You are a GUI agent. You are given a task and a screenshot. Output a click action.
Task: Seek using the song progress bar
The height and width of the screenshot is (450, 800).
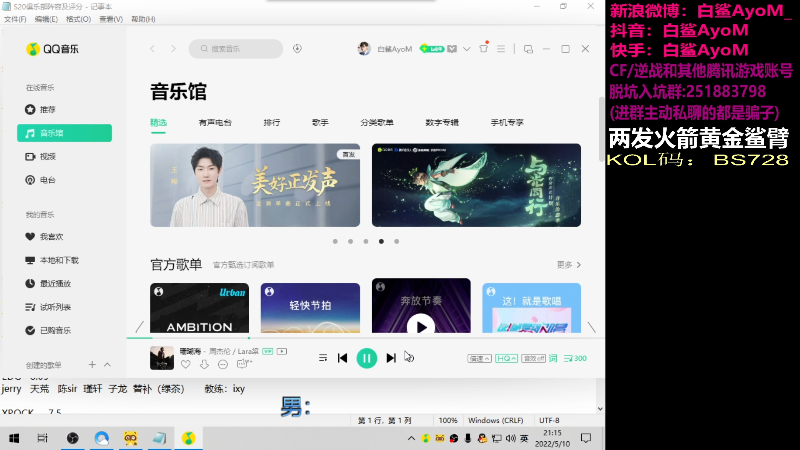(365, 338)
